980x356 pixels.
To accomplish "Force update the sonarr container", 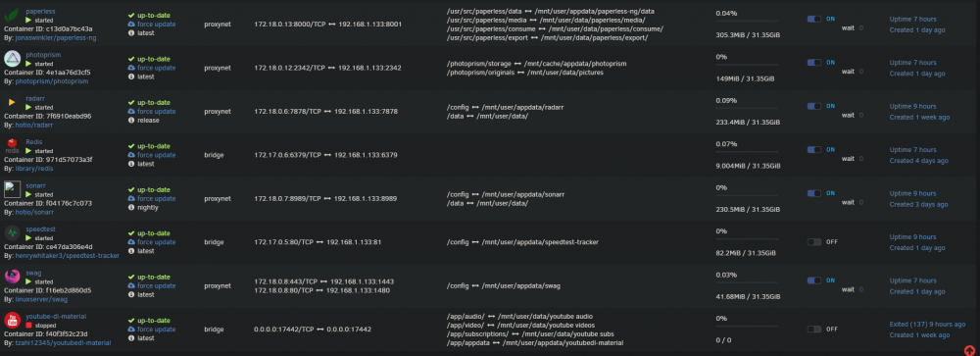I will tap(156, 198).
